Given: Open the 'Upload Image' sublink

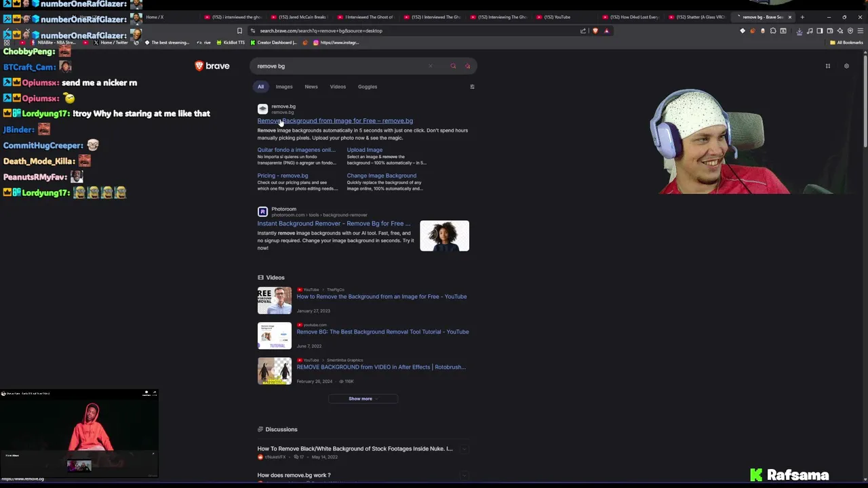Looking at the screenshot, I should click(x=365, y=150).
